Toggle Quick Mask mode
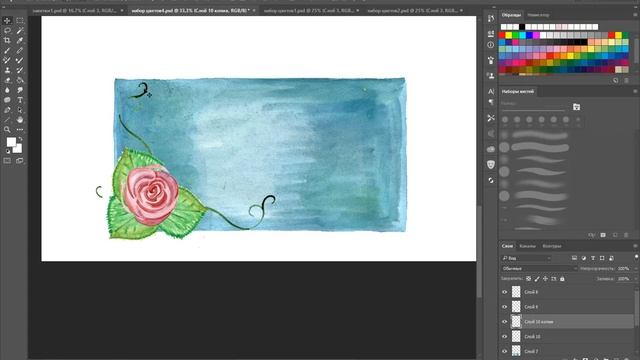The image size is (640, 360). coord(7,161)
